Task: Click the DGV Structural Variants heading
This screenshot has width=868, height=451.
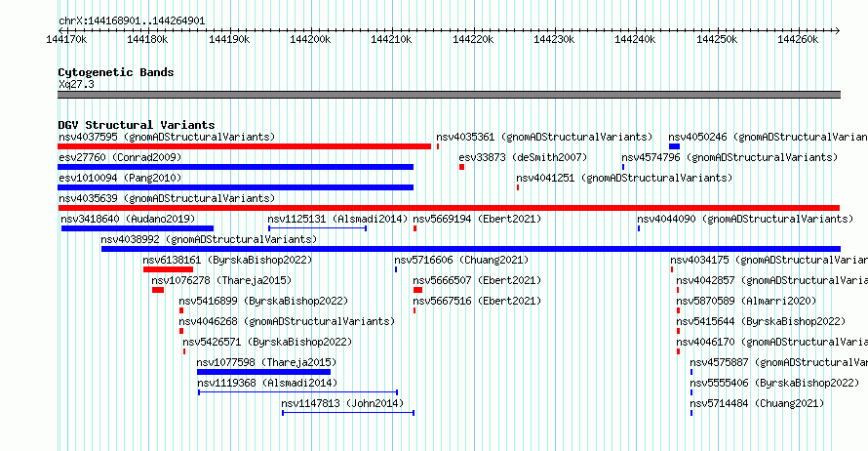Action: pyautogui.click(x=137, y=125)
